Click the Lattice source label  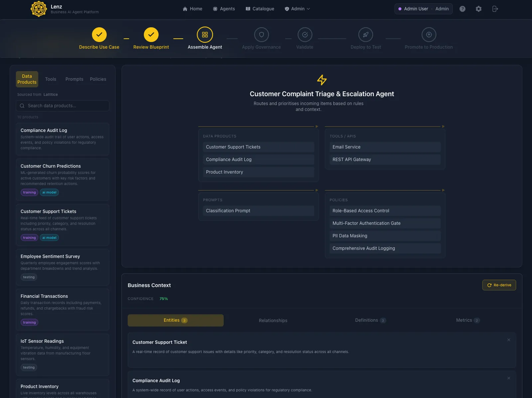51,95
